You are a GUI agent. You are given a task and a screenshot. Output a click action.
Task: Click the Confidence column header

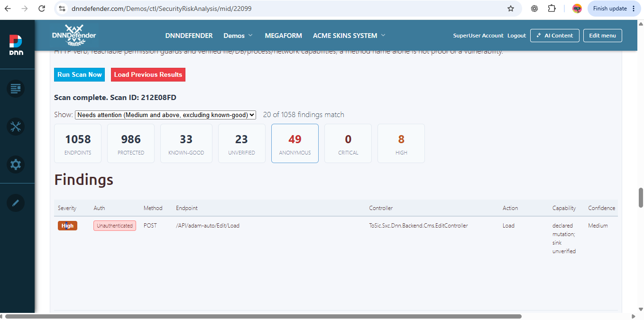click(601, 208)
